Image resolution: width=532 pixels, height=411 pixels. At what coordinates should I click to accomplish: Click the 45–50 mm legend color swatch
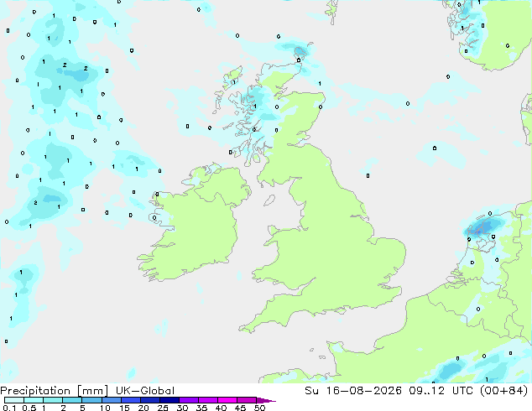click(x=247, y=400)
